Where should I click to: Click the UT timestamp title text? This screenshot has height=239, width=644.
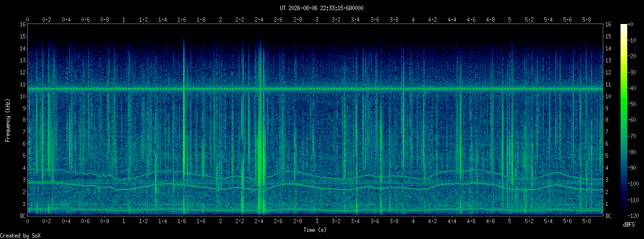[322, 8]
